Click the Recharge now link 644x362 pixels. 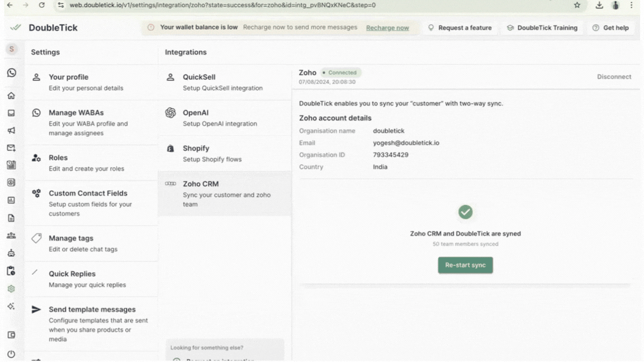pos(387,28)
